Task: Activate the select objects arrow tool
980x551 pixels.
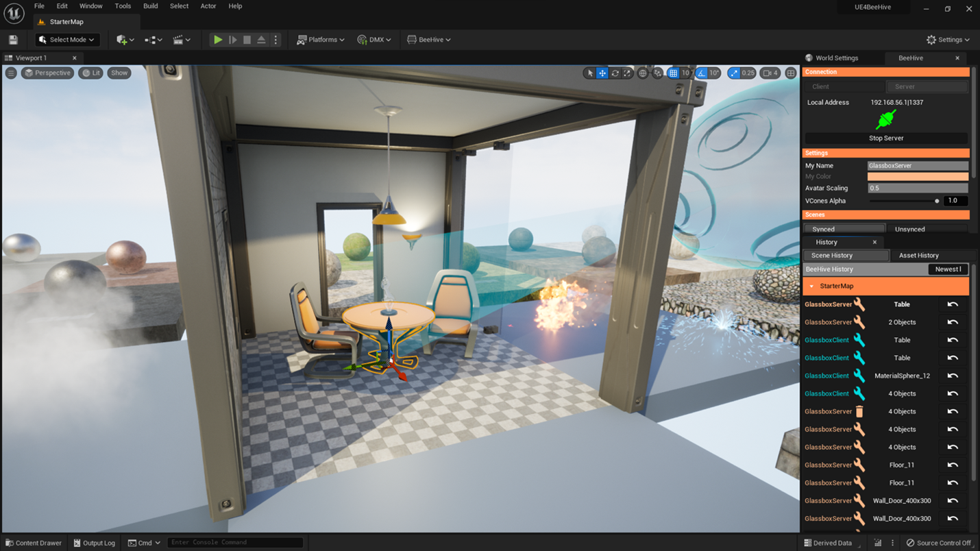Action: click(x=590, y=73)
